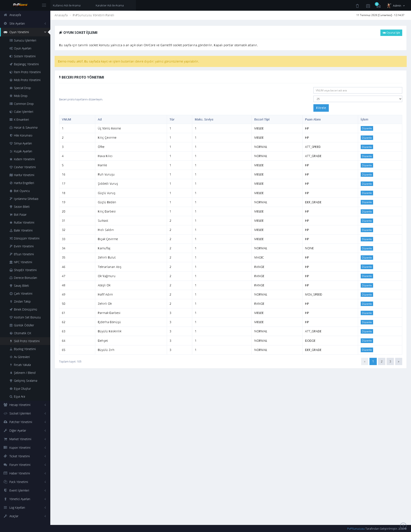
Task: Collapse the Oyun Yönetimi menu
Action: (25, 32)
